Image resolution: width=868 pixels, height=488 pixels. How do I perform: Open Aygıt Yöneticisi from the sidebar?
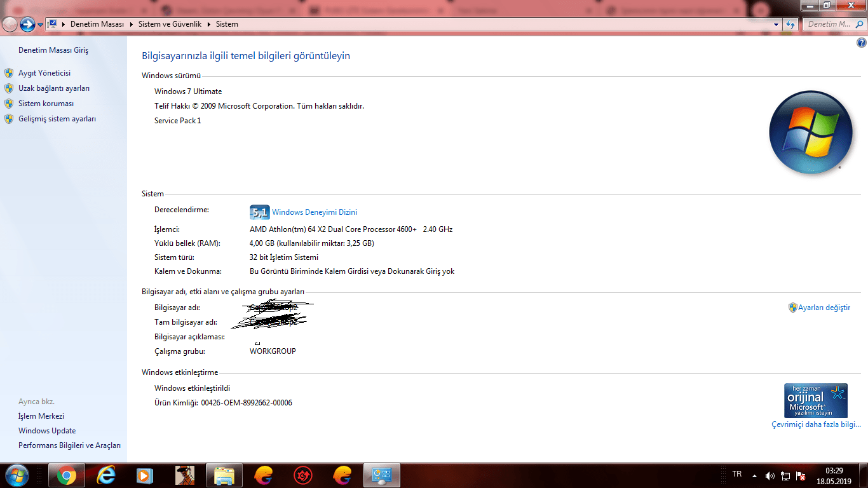44,73
